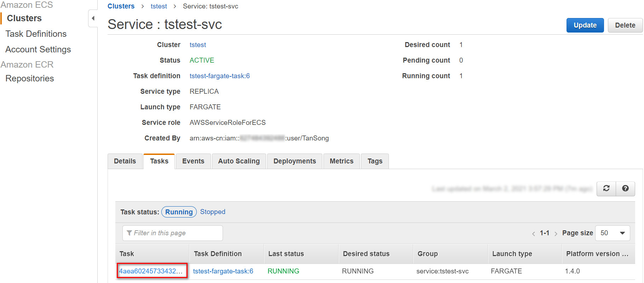
Task: Open the Page size dropdown
Action: click(613, 233)
